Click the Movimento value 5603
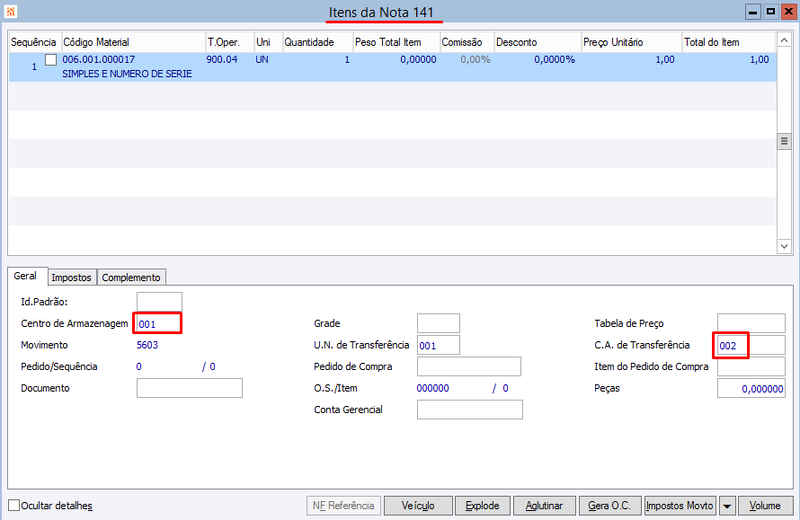800x520 pixels. [x=147, y=345]
